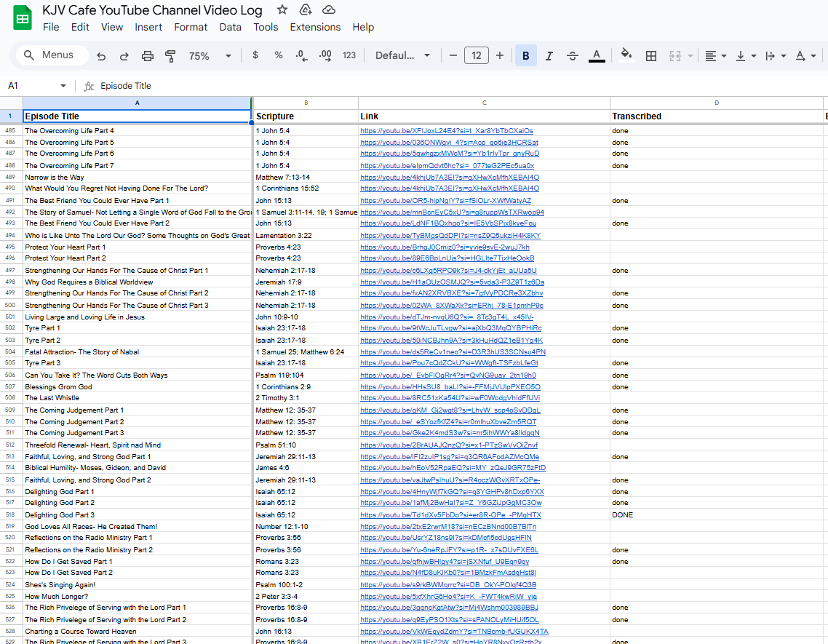This screenshot has height=644, width=828.
Task: Open more number formats 123
Action: (349, 55)
